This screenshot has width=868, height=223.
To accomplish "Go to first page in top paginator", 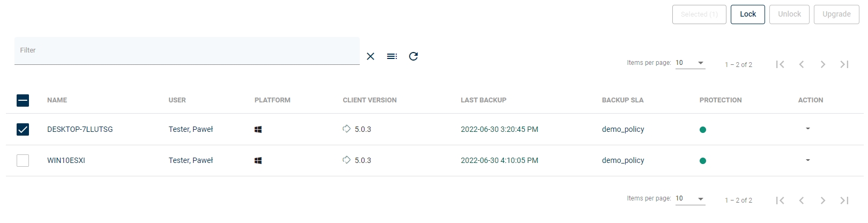I will (780, 64).
